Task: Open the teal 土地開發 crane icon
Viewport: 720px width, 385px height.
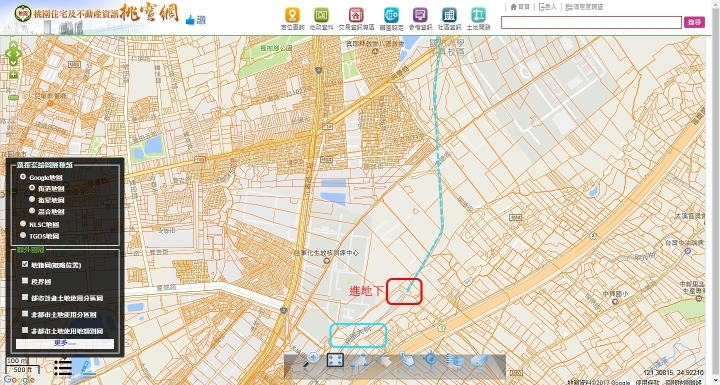Action: tap(478, 15)
